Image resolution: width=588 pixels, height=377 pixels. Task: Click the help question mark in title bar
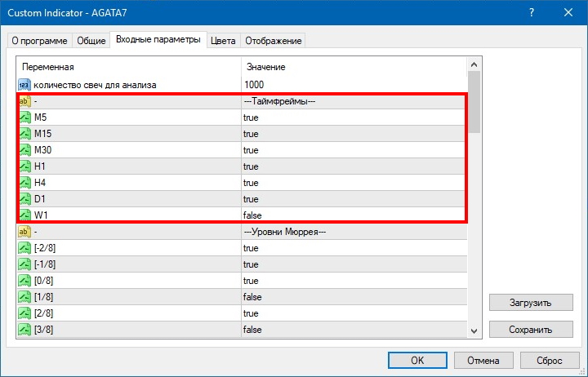point(531,12)
